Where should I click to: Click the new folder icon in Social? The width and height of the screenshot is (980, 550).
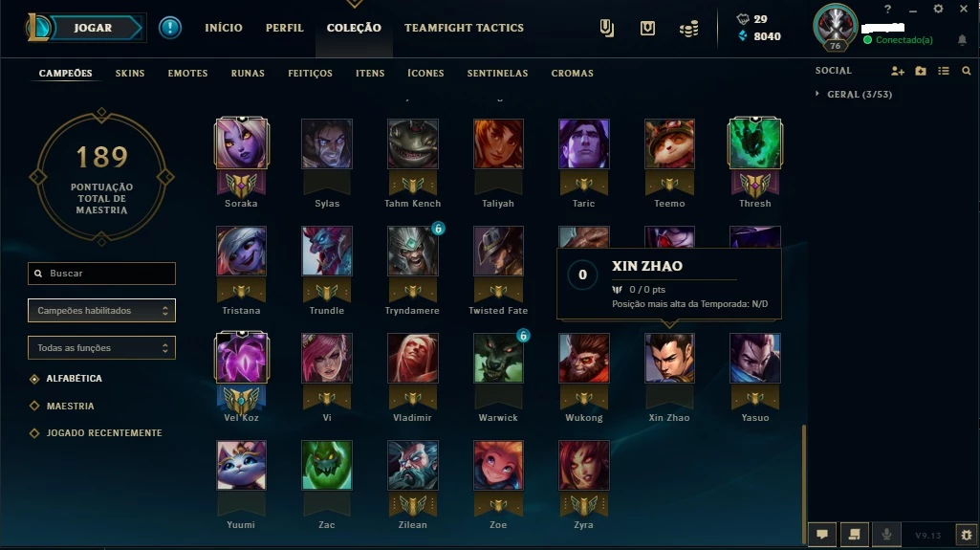tap(921, 71)
